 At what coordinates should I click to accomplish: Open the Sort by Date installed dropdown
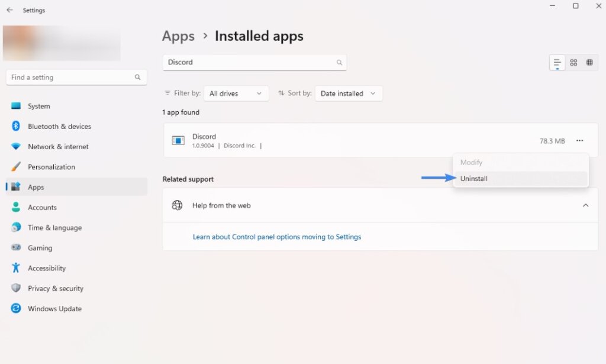tap(349, 94)
